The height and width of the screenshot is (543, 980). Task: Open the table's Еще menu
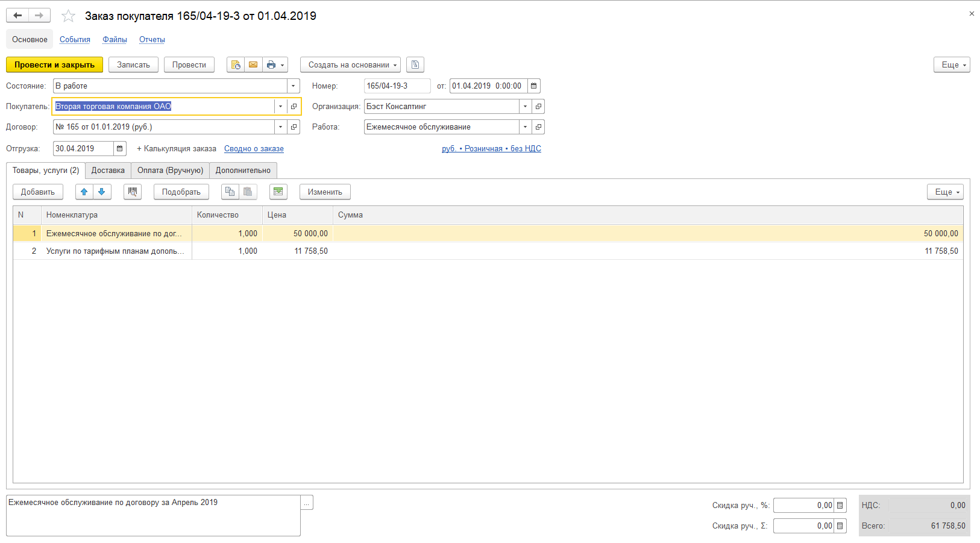945,192
